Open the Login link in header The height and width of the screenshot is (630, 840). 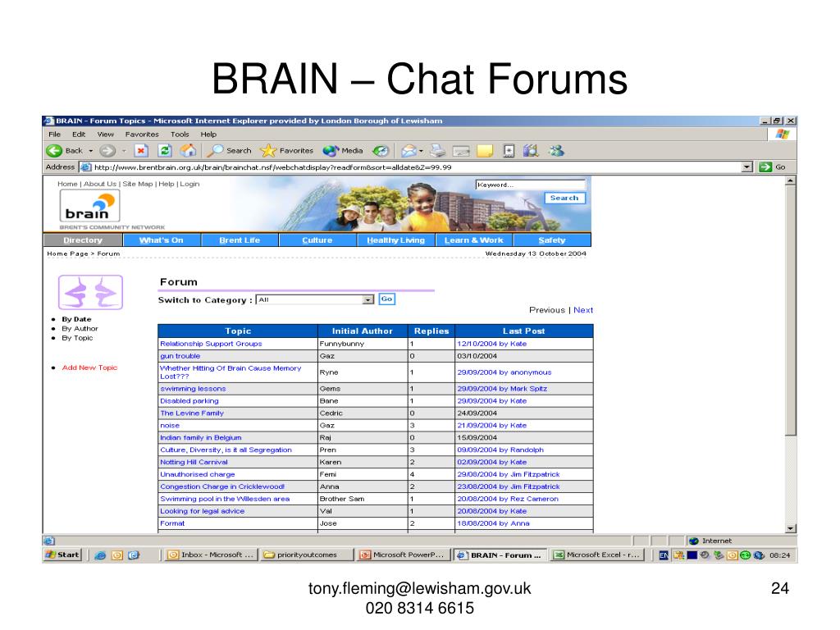189,184
